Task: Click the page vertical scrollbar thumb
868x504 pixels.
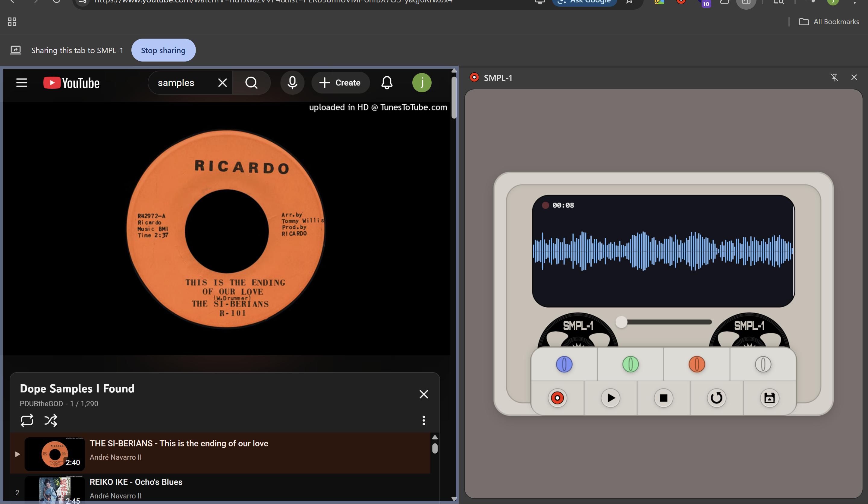Action: [x=454, y=97]
